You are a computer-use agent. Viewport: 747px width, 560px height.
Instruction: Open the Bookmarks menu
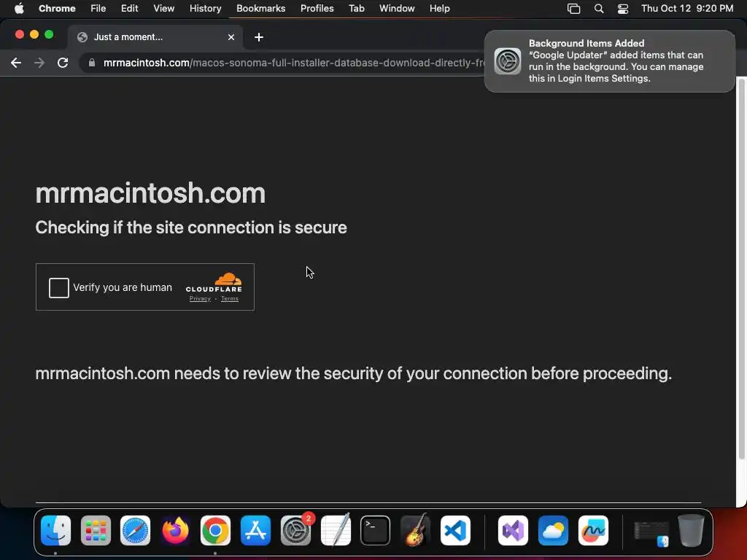tap(260, 9)
